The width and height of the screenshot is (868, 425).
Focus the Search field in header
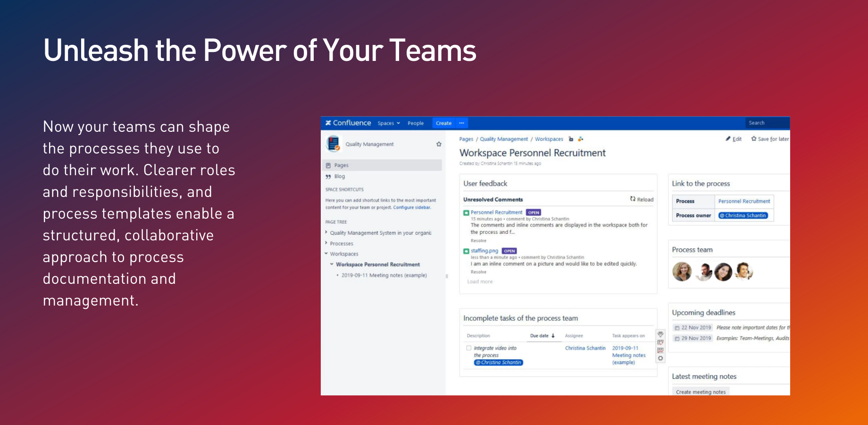pyautogui.click(x=767, y=123)
